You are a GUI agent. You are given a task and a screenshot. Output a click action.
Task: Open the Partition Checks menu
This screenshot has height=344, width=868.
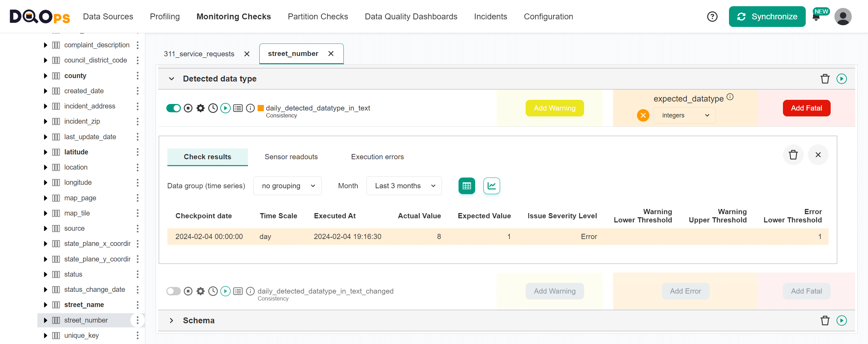(x=317, y=17)
